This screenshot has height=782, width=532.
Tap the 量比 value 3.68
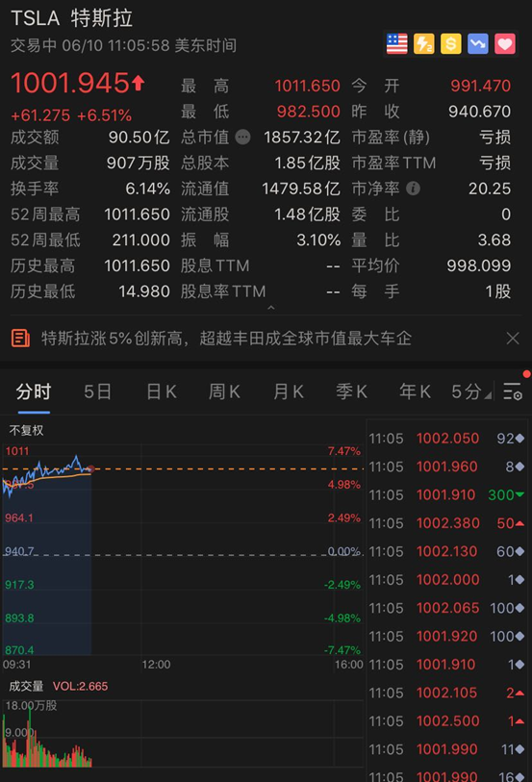pos(494,240)
